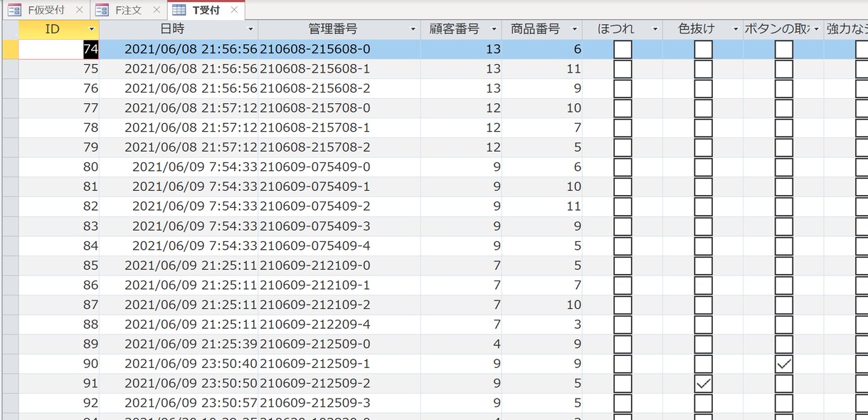
Task: Close the T受付 tab
Action: (234, 10)
